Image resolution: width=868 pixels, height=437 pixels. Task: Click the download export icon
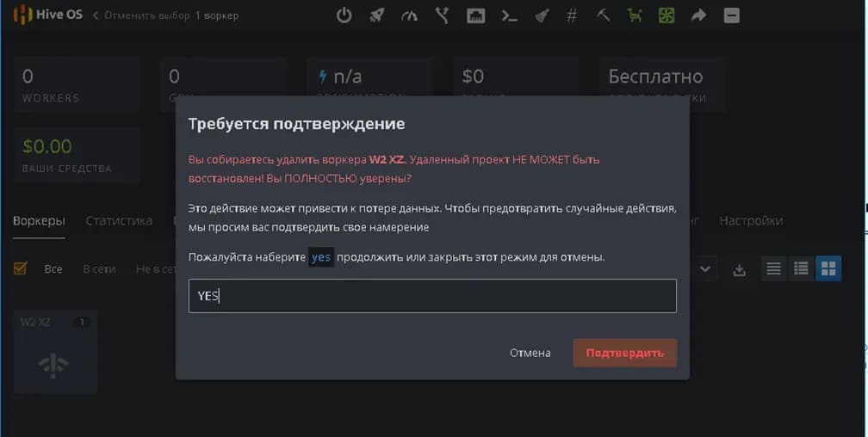[739, 269]
